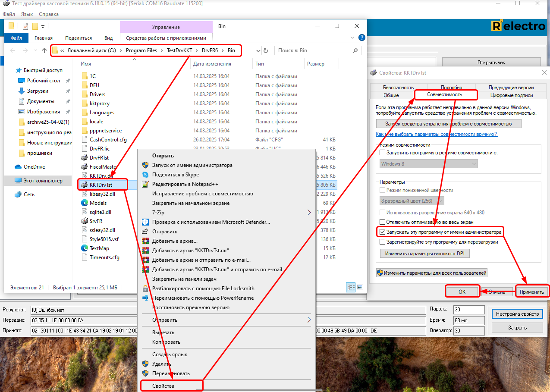Open the OneDrive cloud icon in sidebar
The image size is (550, 392).
click(x=18, y=167)
